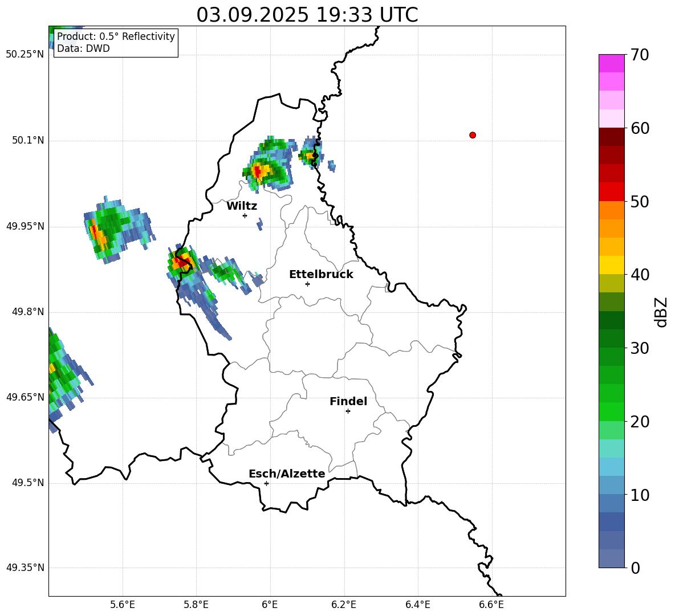Select the Ettelbruck city label
Viewport: 675px width, 616px height.
pyautogui.click(x=321, y=275)
